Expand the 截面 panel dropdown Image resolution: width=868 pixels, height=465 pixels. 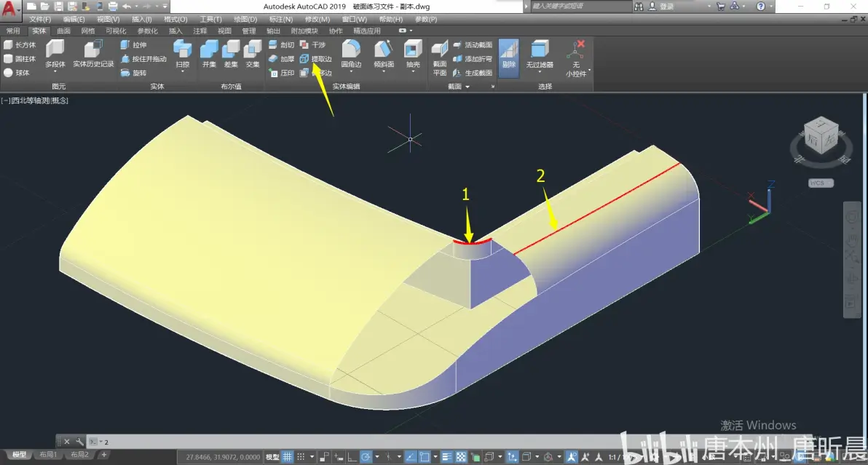click(467, 87)
